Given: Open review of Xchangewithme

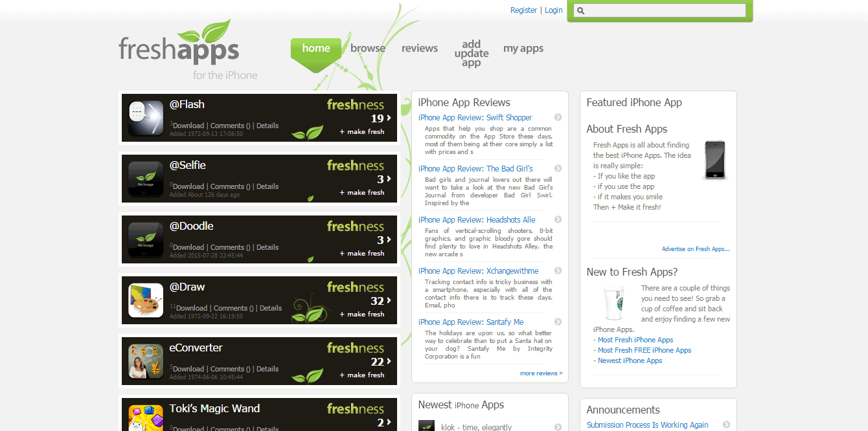Looking at the screenshot, I should (478, 271).
